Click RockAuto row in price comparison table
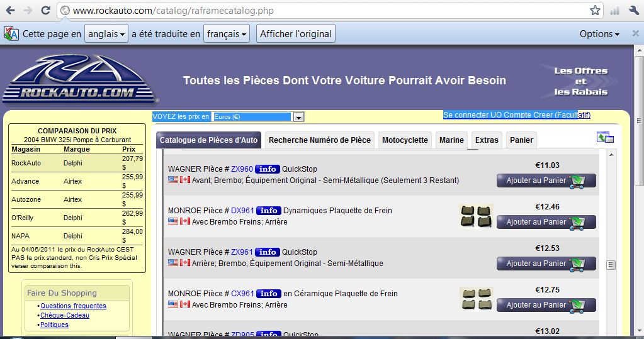644x339 pixels. (x=77, y=163)
